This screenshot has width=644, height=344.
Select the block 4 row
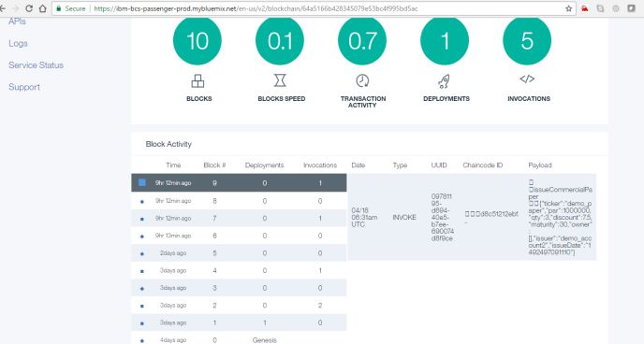[x=239, y=270]
